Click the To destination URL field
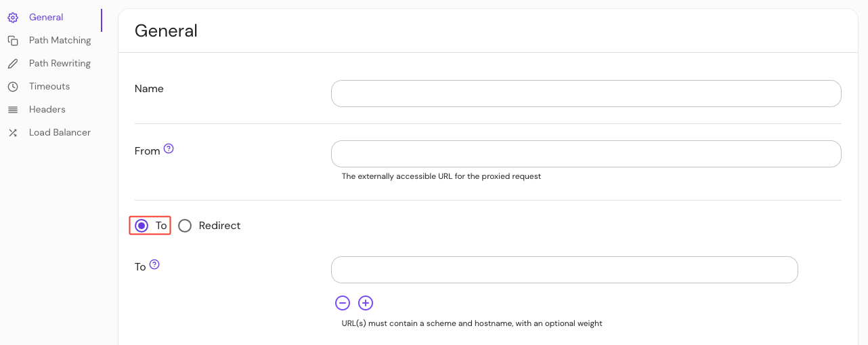This screenshot has width=868, height=345. click(564, 270)
